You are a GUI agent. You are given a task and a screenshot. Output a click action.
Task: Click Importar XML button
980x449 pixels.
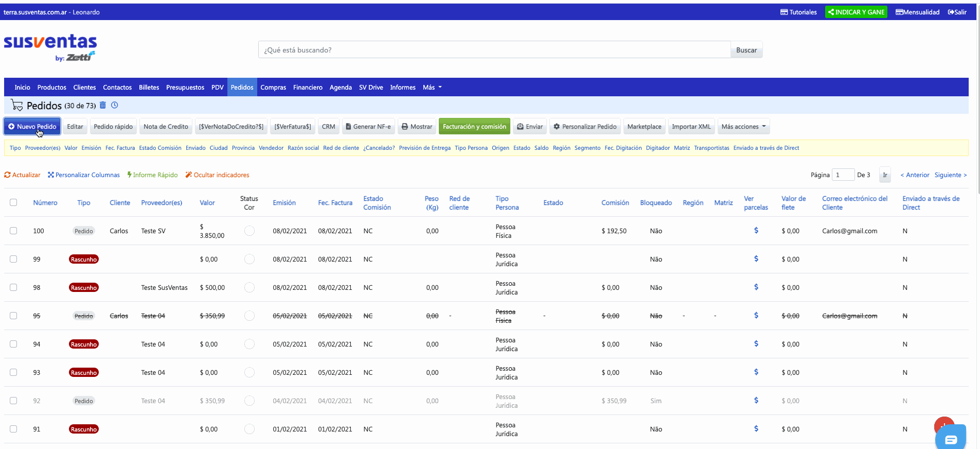click(691, 127)
